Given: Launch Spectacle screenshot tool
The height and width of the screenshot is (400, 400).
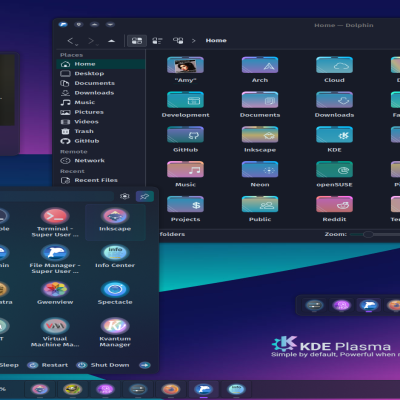Looking at the screenshot, I should tap(115, 293).
